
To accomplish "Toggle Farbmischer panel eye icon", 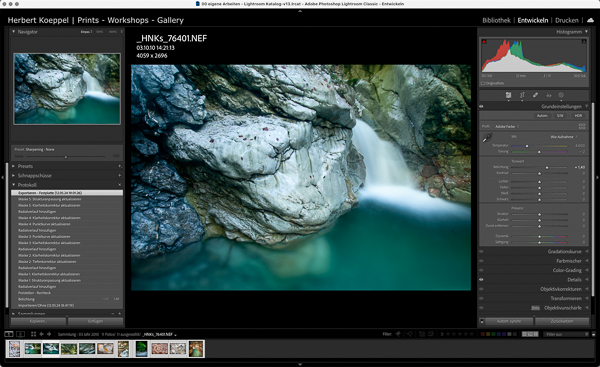I will coord(481,261).
